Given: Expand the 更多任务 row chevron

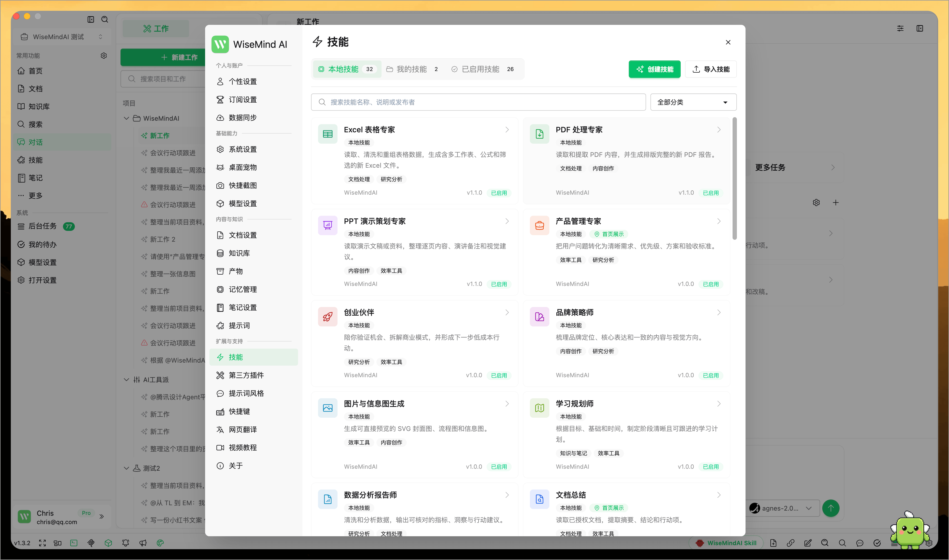Looking at the screenshot, I should click(833, 167).
